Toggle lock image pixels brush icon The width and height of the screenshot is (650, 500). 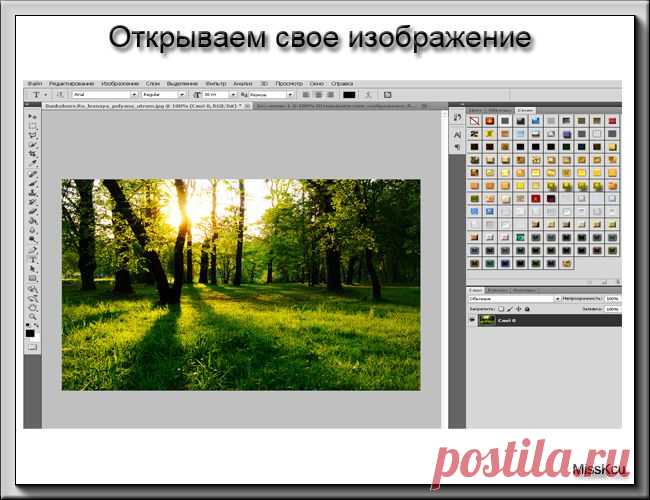pos(510,309)
